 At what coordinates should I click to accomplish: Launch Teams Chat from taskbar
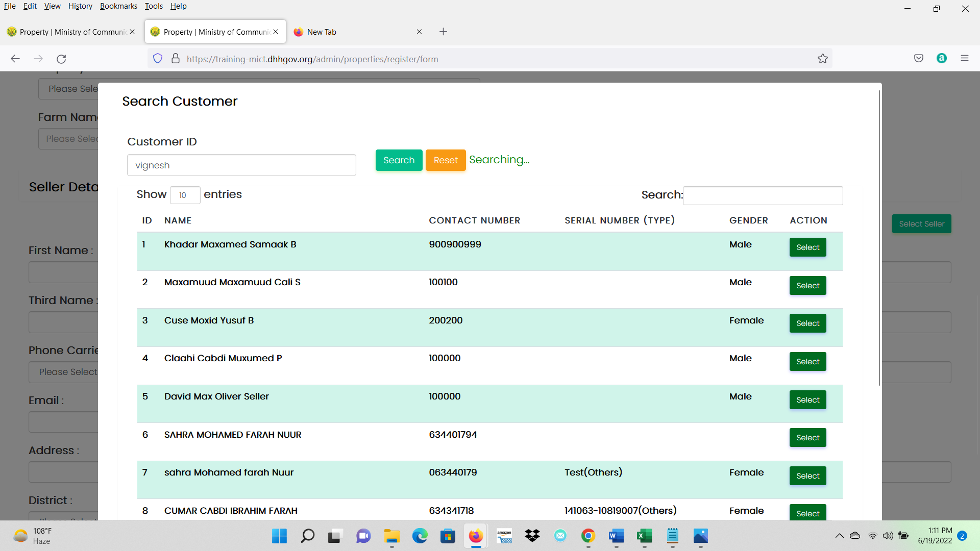(363, 536)
